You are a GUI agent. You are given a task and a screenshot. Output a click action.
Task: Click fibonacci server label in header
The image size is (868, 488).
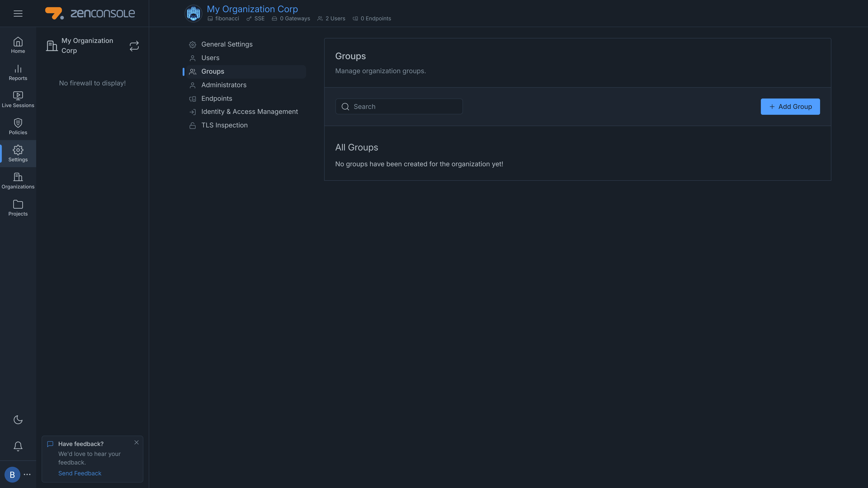[223, 19]
